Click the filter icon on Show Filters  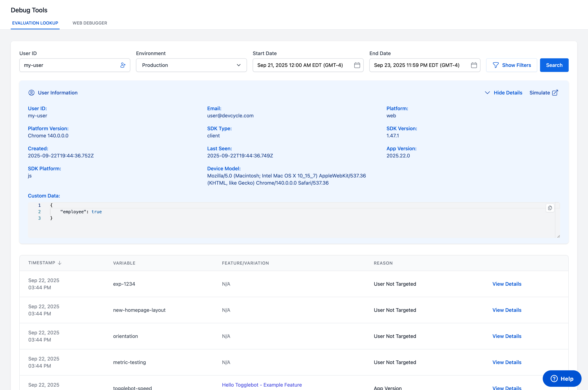(x=496, y=65)
